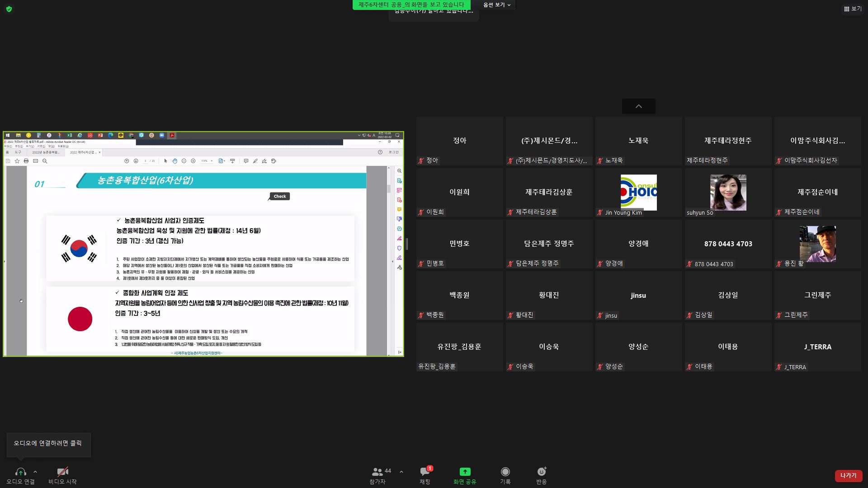This screenshot has width=868, height=488.
Task: Toggle video on with Start Video
Action: pos(62,472)
